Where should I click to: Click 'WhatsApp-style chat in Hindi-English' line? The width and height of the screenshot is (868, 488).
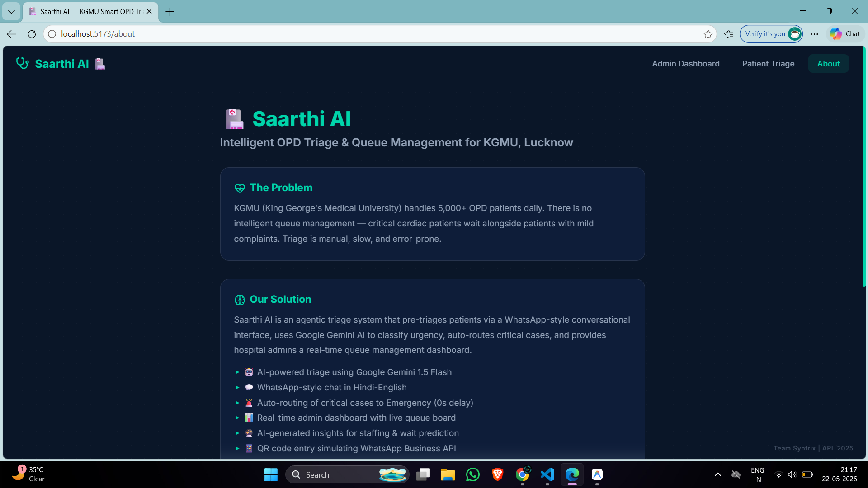click(332, 387)
